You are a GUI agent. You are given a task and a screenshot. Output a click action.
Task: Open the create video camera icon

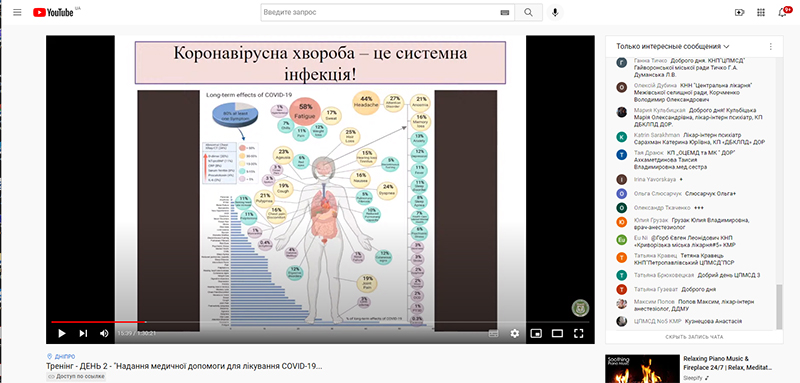(x=739, y=13)
